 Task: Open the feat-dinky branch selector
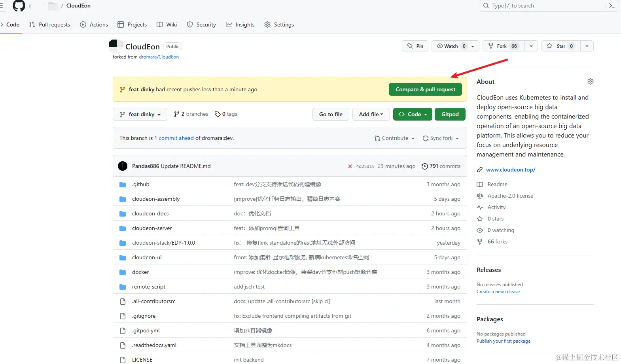[x=140, y=114]
